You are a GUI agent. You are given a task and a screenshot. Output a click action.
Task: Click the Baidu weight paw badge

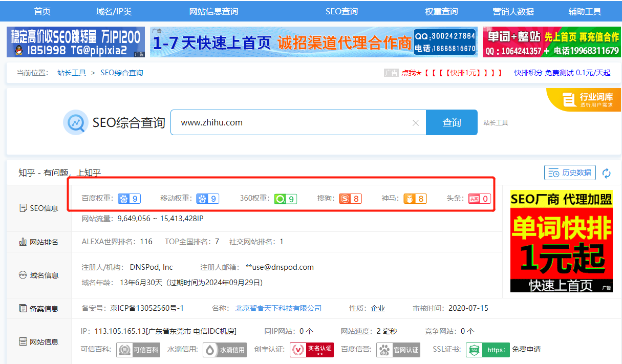(129, 199)
